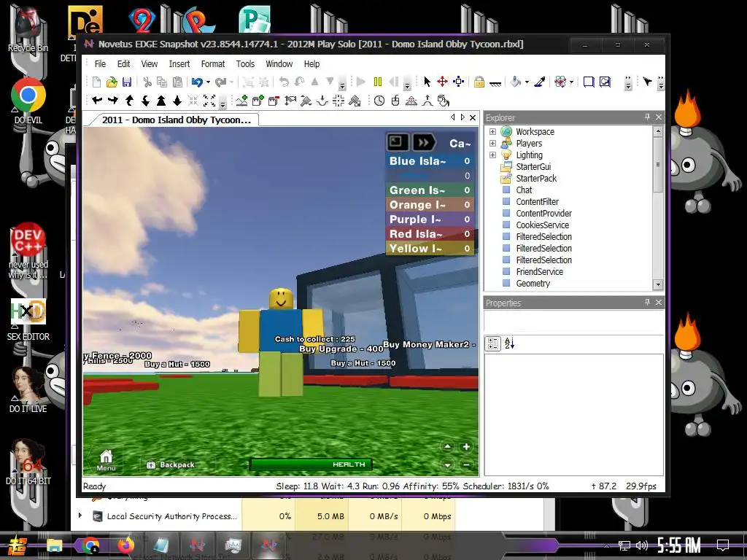
Task: Select StarterGui in Explorer
Action: (533, 167)
